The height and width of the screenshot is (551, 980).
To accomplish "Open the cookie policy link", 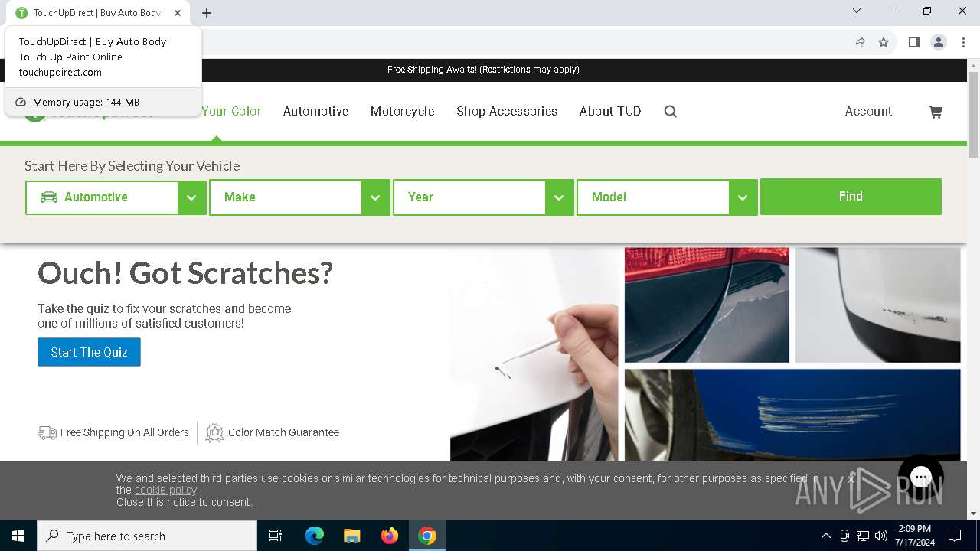I will [x=165, y=490].
